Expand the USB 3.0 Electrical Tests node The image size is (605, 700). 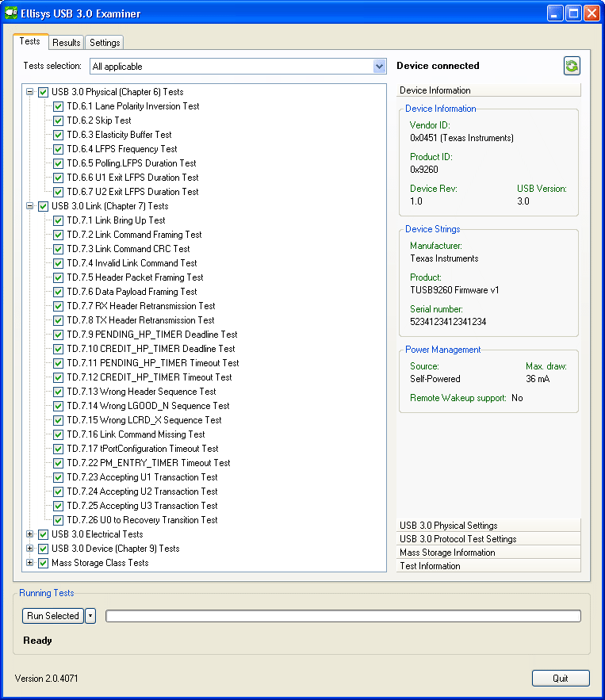[x=30, y=534]
